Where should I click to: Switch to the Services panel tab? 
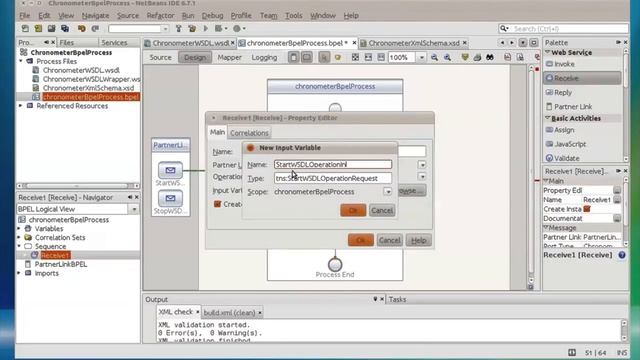pos(114,42)
